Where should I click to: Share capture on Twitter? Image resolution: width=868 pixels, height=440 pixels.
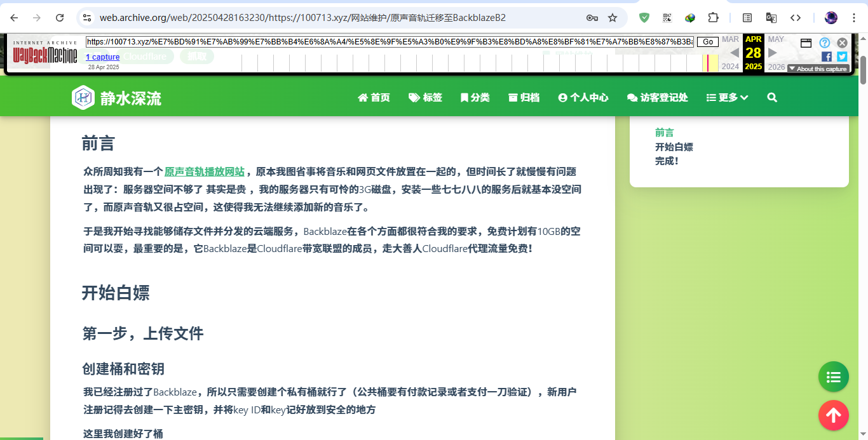click(x=842, y=57)
